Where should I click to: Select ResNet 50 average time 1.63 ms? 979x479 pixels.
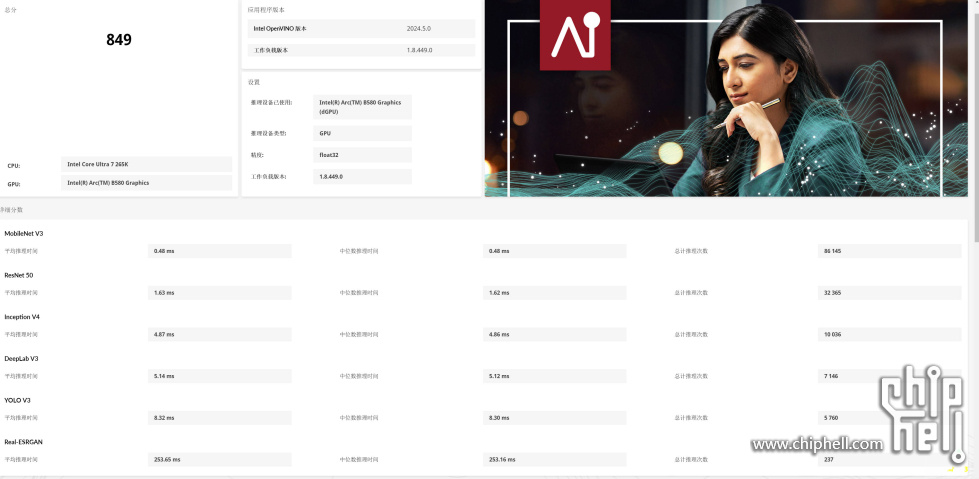(x=220, y=293)
